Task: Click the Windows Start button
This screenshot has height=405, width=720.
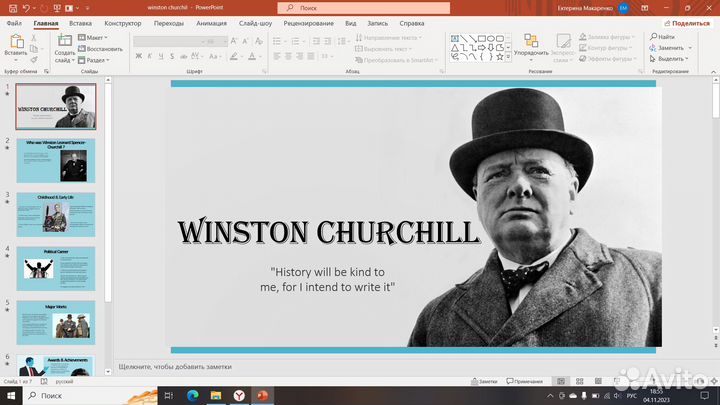Action: (11, 396)
